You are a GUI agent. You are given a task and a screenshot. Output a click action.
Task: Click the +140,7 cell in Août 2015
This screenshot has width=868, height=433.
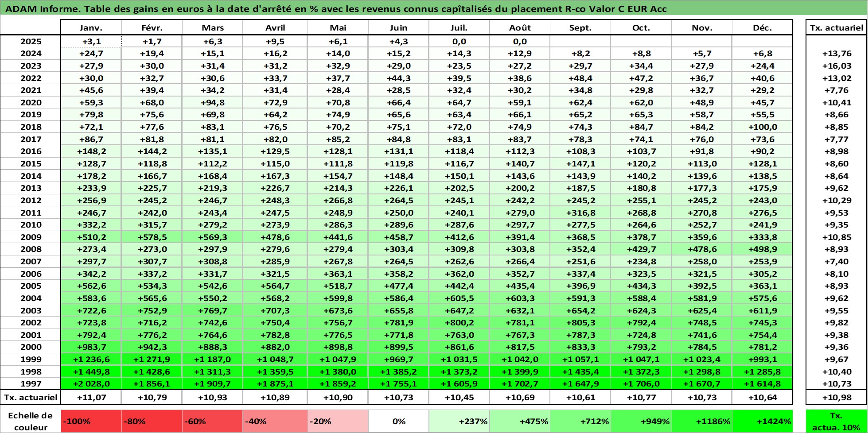click(x=520, y=164)
